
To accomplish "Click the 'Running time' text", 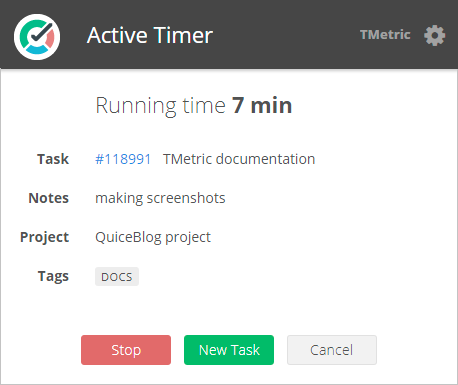I will (x=161, y=106).
